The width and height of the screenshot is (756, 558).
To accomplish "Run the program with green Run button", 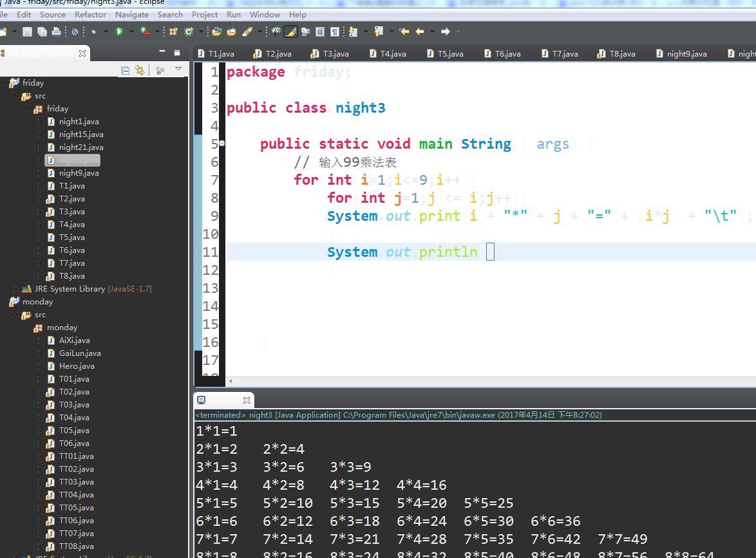I will pyautogui.click(x=119, y=32).
